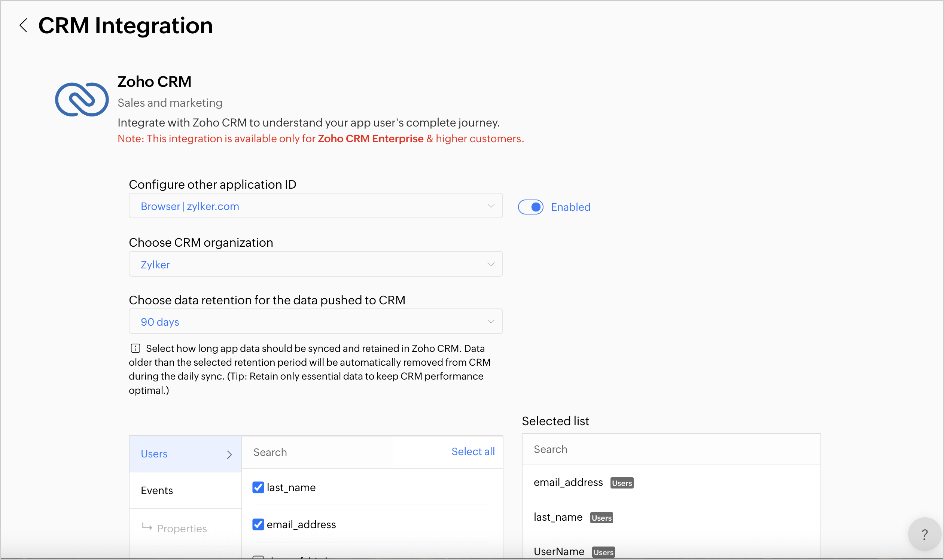Click the Selected list search box
This screenshot has height=560, width=944.
[x=670, y=449]
